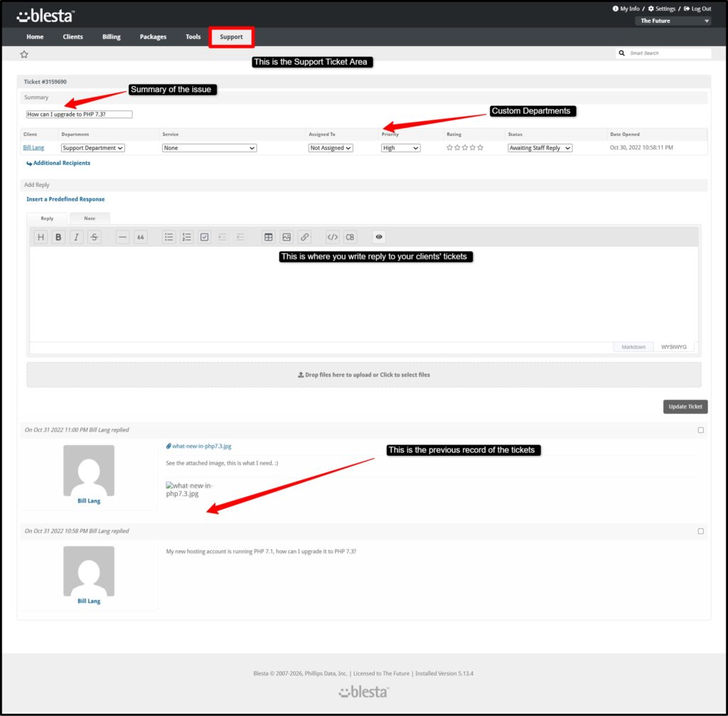Click the ticket Summary text field
The width and height of the screenshot is (728, 716).
pos(79,114)
